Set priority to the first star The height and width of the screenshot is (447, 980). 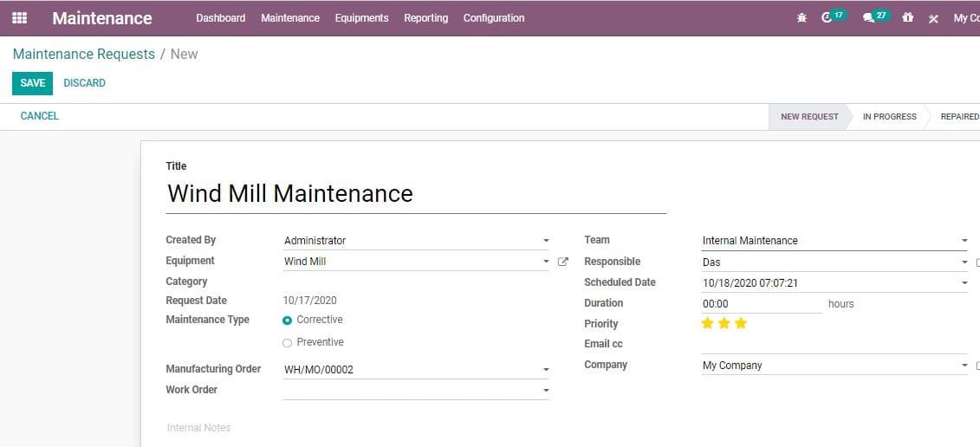(708, 323)
